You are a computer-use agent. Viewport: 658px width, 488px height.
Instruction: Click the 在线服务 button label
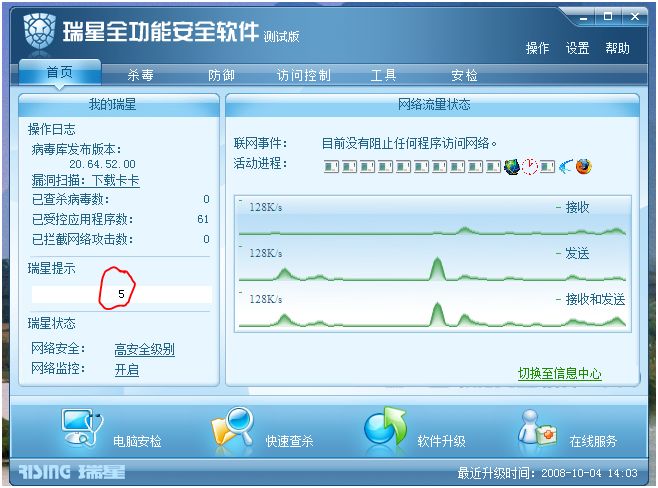coord(593,441)
